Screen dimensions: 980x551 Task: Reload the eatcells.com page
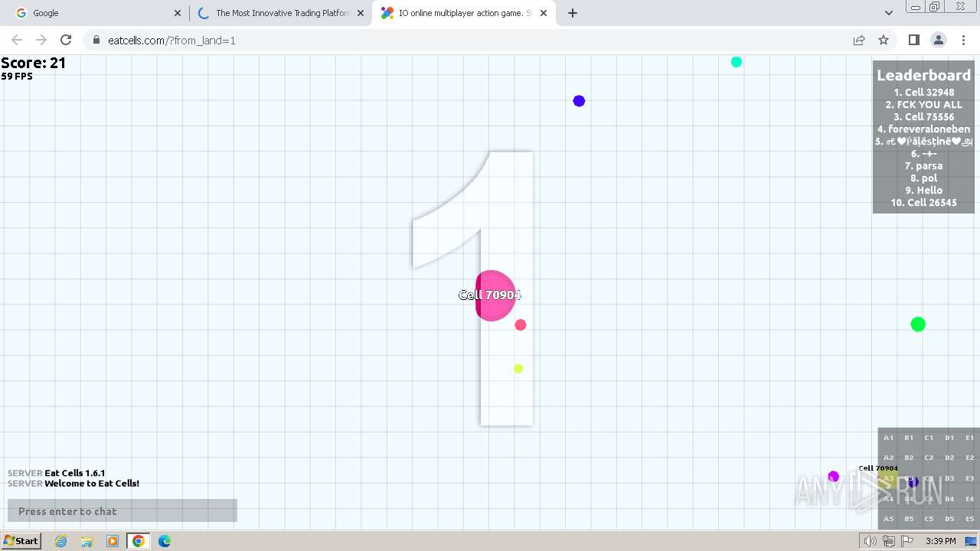click(x=66, y=40)
